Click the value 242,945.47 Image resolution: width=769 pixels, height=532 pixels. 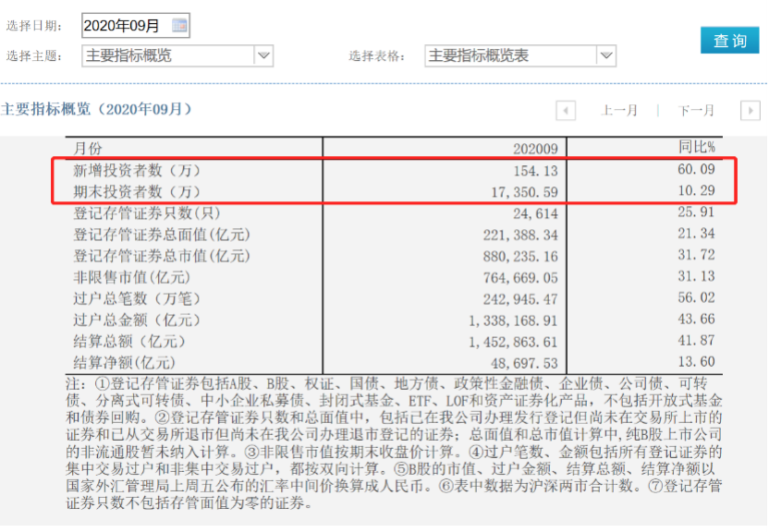pyautogui.click(x=521, y=299)
